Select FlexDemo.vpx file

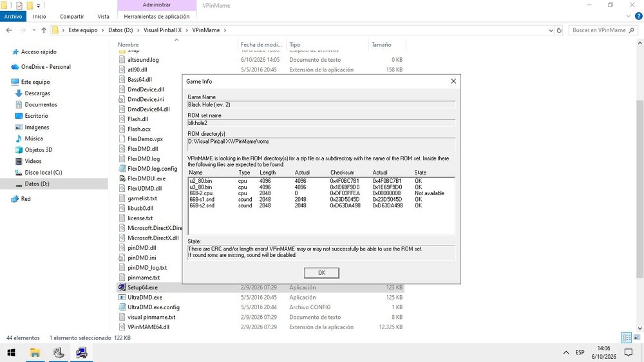145,139
